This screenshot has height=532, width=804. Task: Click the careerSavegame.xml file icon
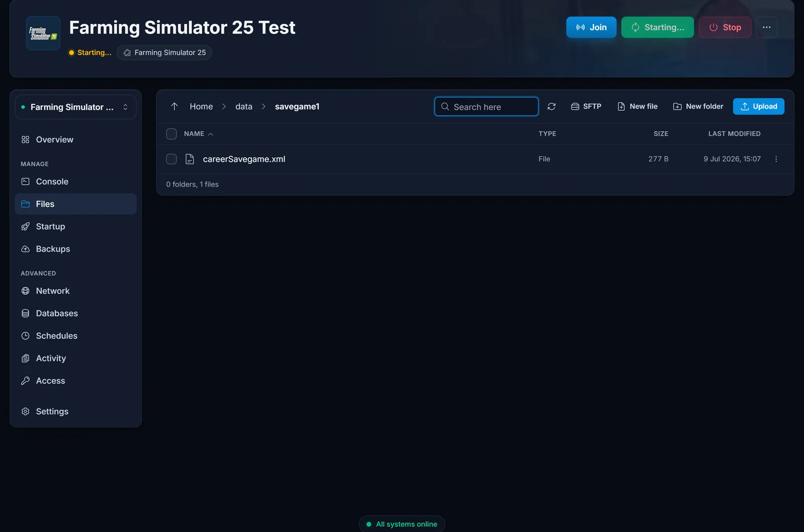coord(189,159)
